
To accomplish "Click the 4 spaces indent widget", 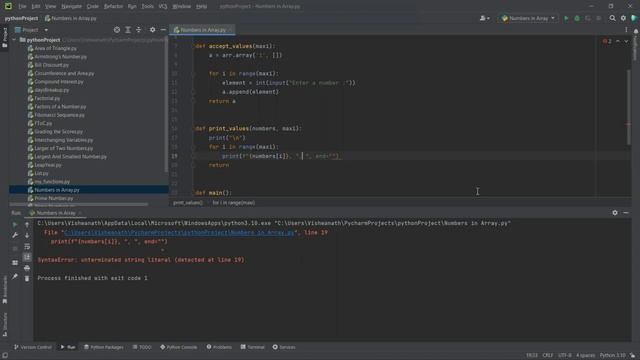I will pyautogui.click(x=585, y=355).
